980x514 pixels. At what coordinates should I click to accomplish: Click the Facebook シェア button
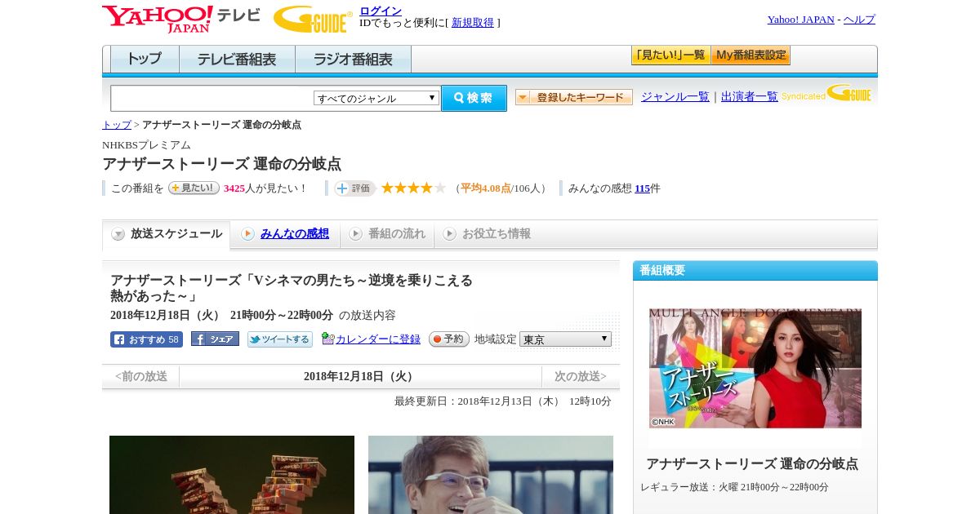[215, 339]
